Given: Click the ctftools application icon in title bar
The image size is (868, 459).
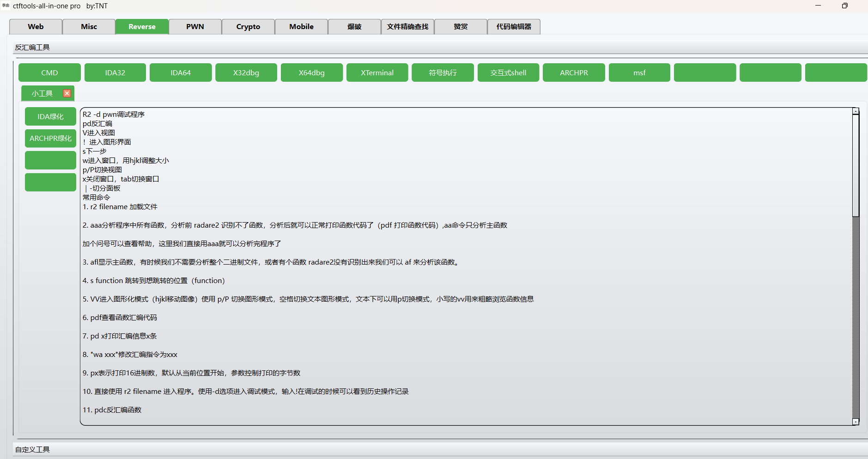Looking at the screenshot, I should [5, 6].
